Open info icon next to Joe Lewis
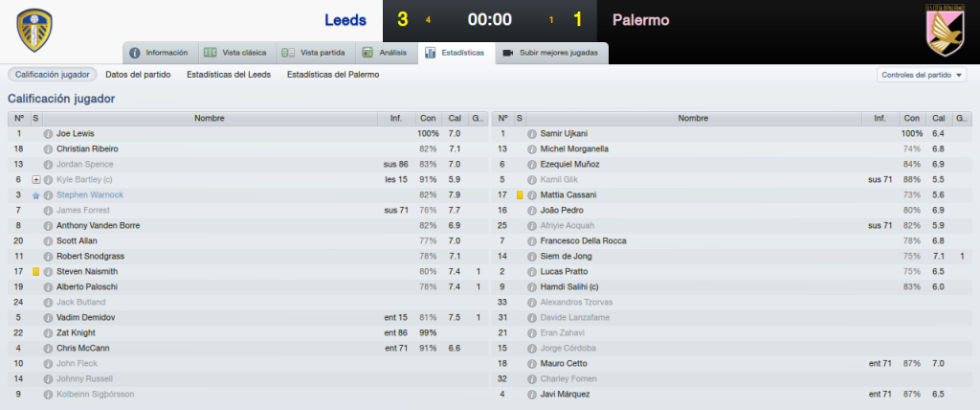Screen dimensions: 980x410 pos(48,134)
